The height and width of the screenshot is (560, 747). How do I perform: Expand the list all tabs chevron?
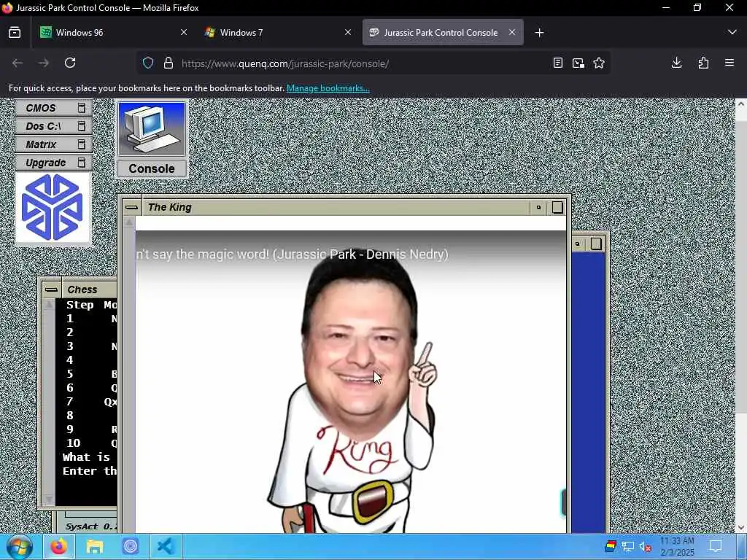pos(732,32)
